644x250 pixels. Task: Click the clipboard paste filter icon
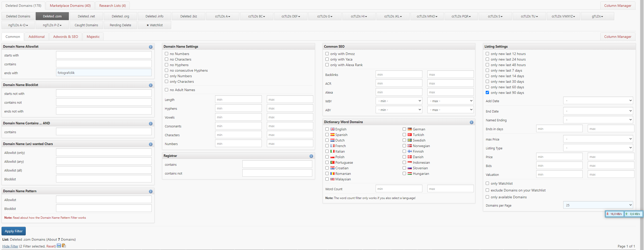pyautogui.click(x=64, y=246)
